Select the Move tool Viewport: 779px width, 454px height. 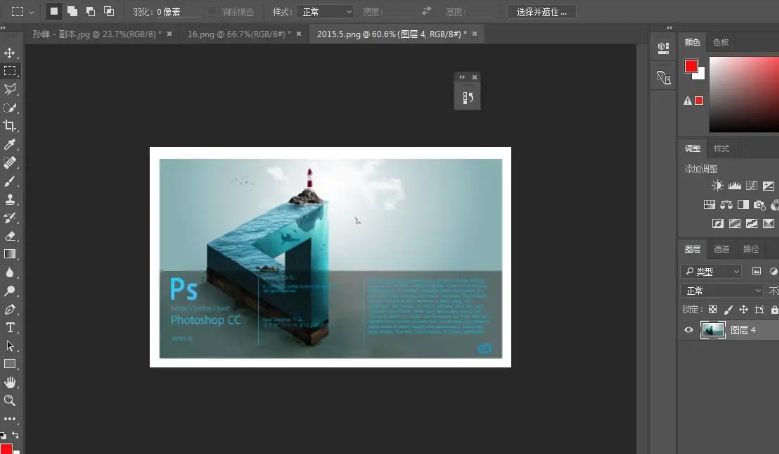(x=10, y=53)
